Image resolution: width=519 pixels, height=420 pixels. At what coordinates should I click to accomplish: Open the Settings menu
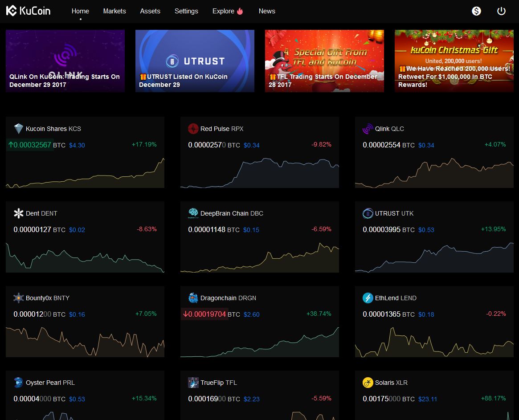[x=186, y=11]
